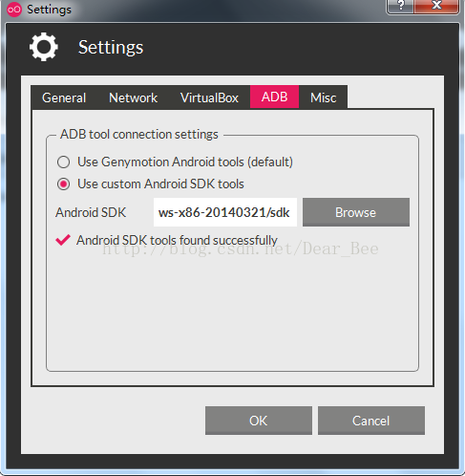Open the VirtualBox tab
This screenshot has width=465, height=476.
point(209,97)
